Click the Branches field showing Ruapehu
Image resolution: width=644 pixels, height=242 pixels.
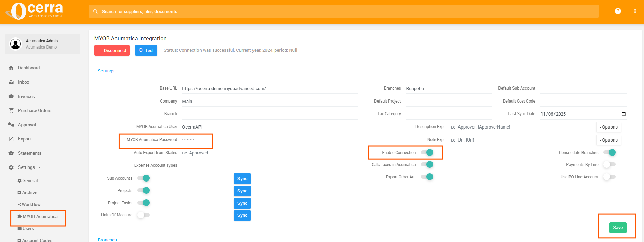(449, 88)
